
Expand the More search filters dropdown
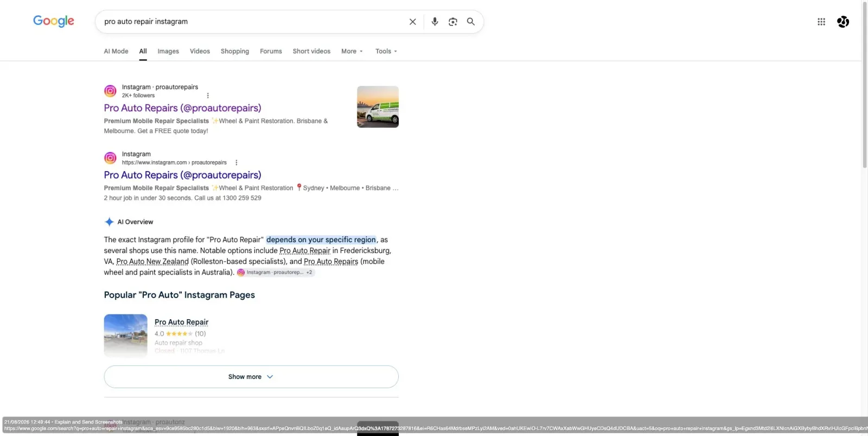352,51
